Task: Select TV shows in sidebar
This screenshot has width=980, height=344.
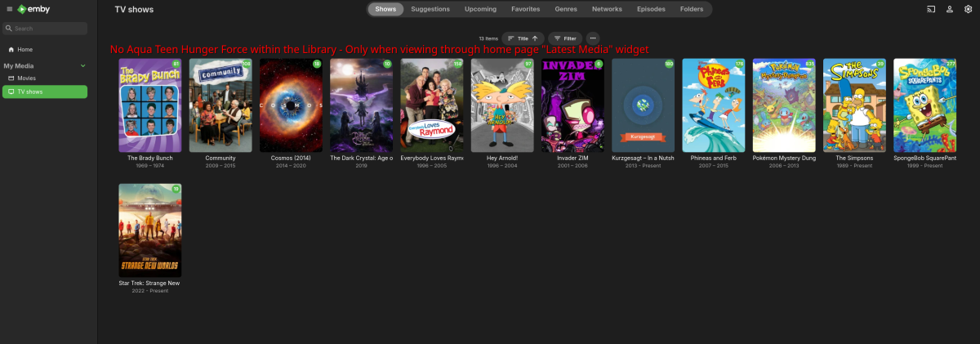Action: (x=45, y=92)
